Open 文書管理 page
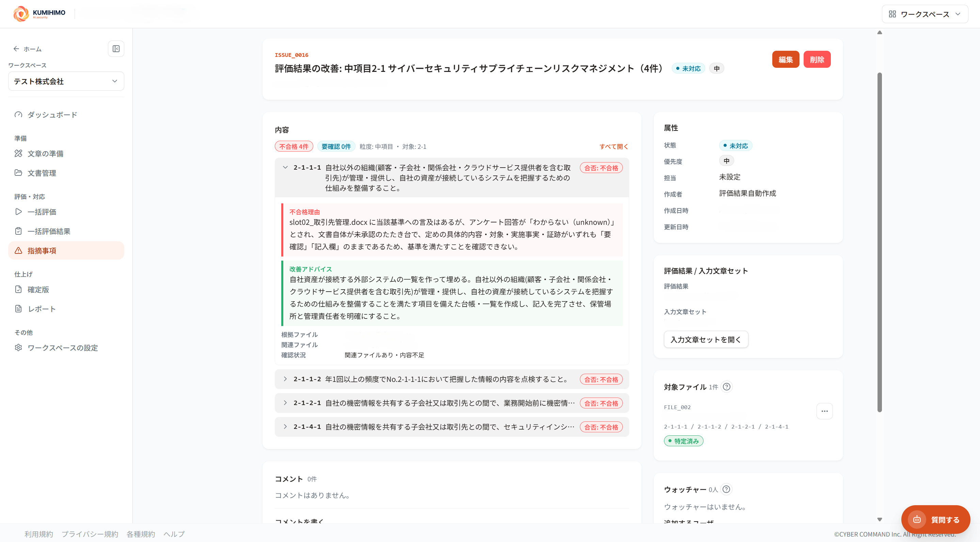Viewport: 980px width, 542px height. [66, 173]
